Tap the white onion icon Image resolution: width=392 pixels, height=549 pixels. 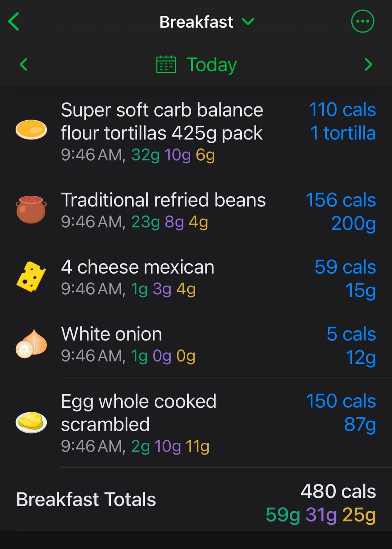pos(31,344)
